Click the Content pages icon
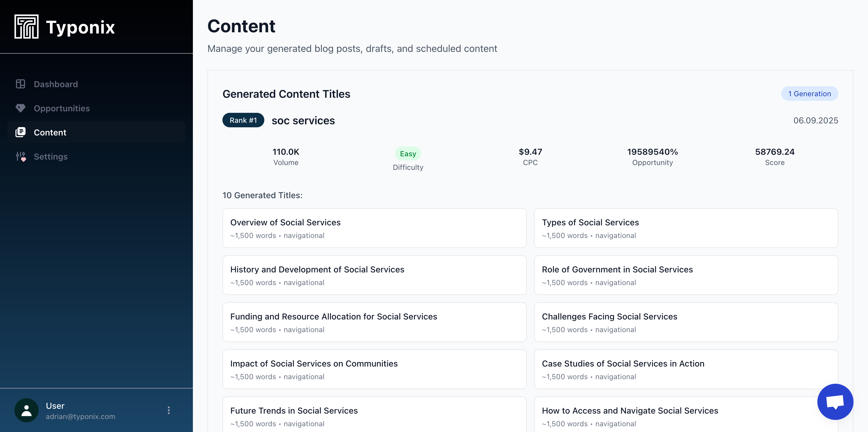This screenshot has height=432, width=868. pyautogui.click(x=20, y=132)
